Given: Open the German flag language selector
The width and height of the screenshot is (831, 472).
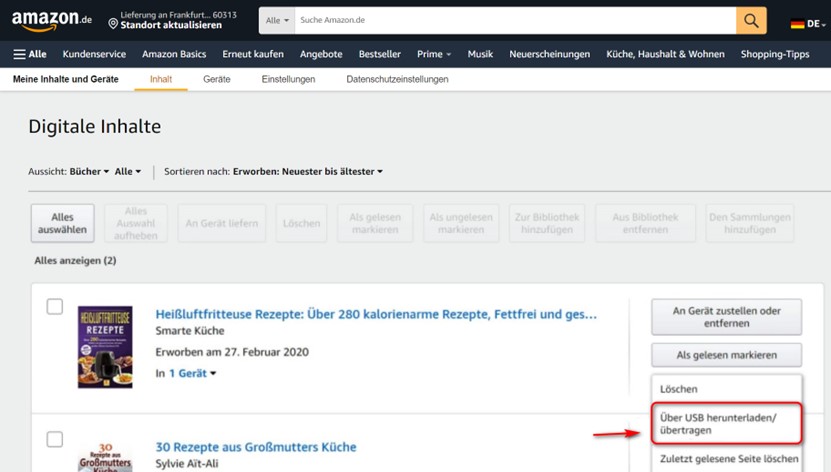Looking at the screenshot, I should pyautogui.click(x=808, y=24).
